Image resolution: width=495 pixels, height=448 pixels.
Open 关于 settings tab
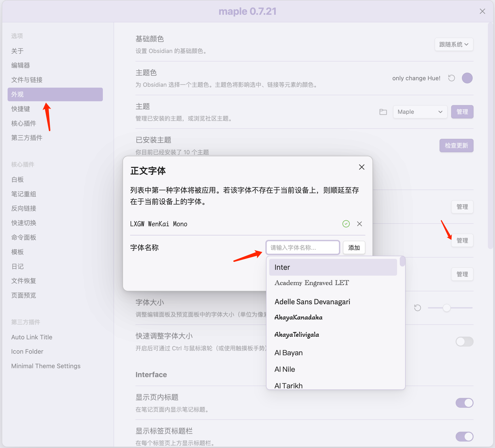point(55,51)
